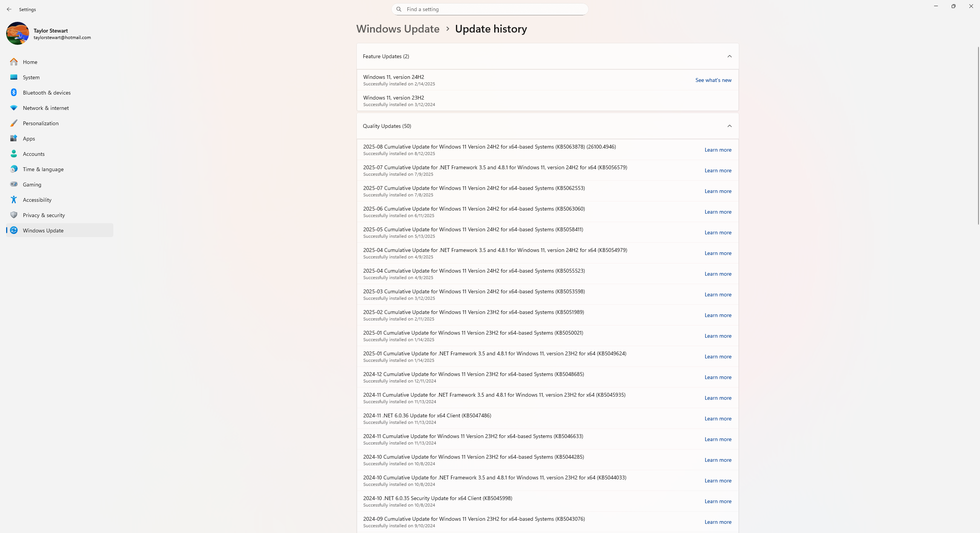Click the Gaming controller icon
This screenshot has width=980, height=533.
(14, 184)
